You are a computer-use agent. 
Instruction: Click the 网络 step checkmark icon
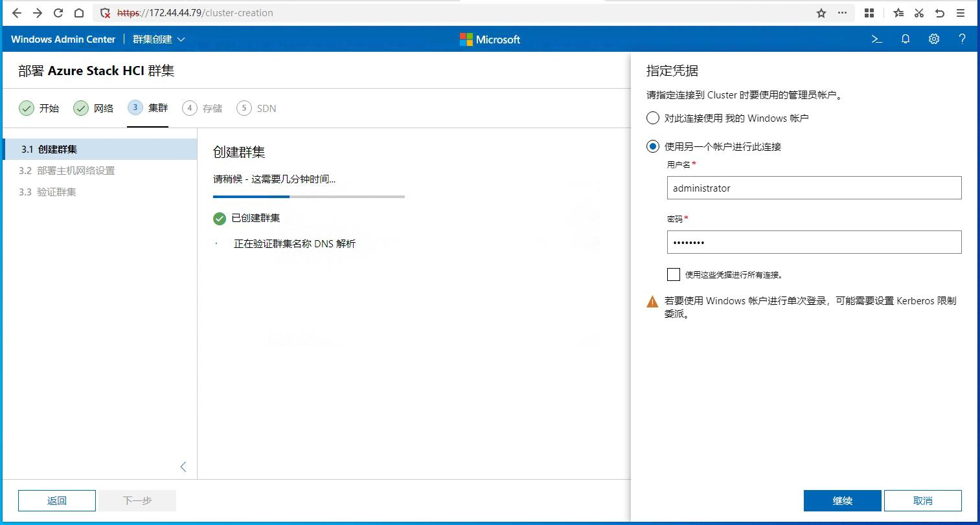click(81, 108)
